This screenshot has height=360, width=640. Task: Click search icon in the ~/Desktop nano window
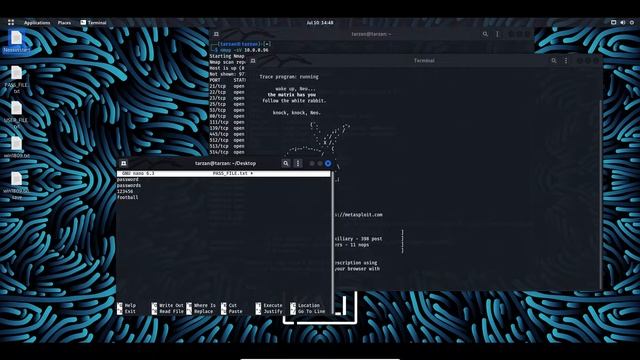pos(286,163)
